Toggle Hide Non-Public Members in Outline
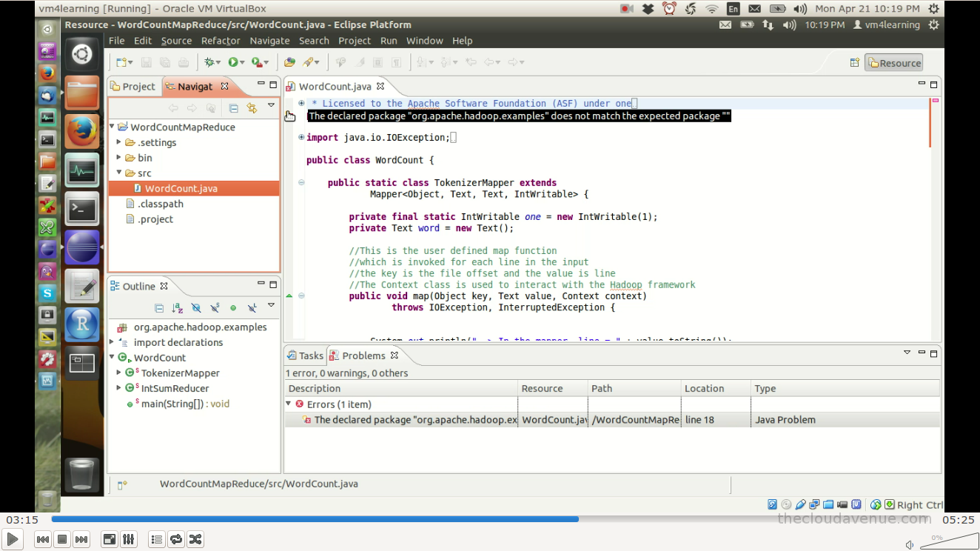The width and height of the screenshot is (980, 551). 233,308
